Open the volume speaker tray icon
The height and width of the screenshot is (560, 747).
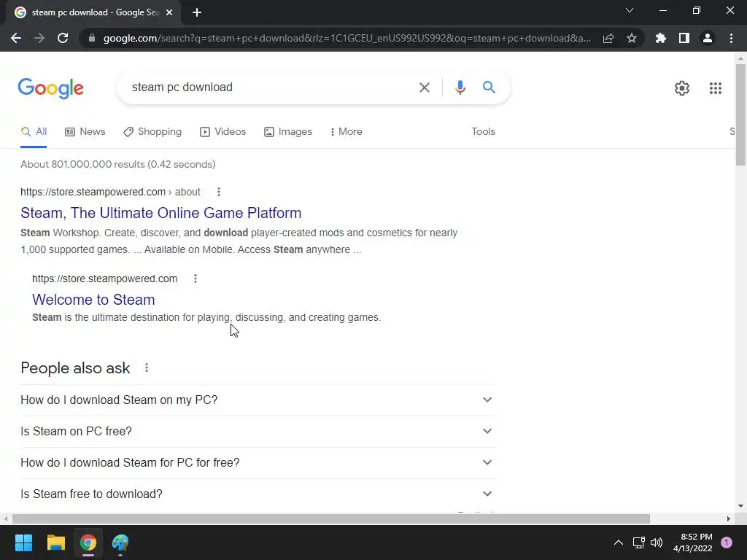point(657,542)
